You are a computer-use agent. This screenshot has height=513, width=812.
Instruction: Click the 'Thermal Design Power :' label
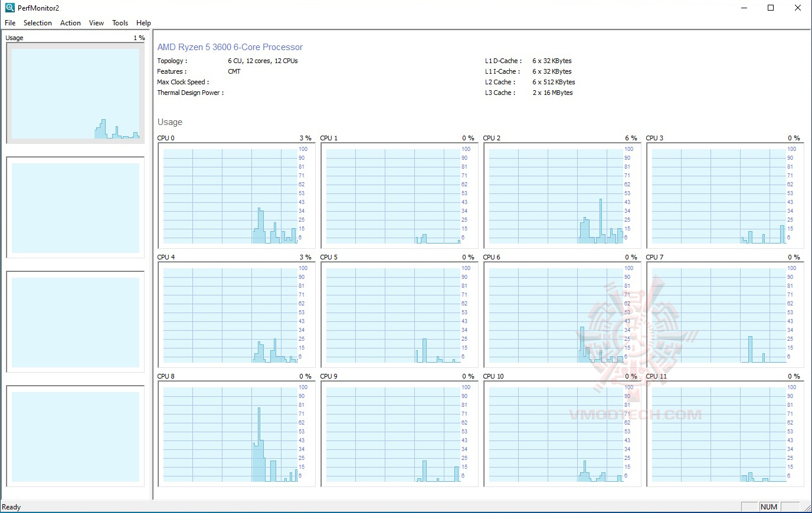pos(191,93)
